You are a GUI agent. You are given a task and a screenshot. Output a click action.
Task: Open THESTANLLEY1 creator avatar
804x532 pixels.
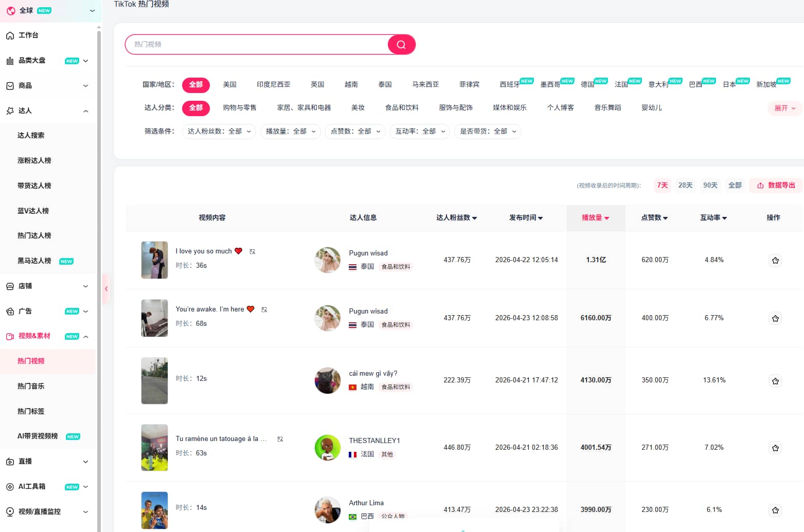[x=328, y=448]
